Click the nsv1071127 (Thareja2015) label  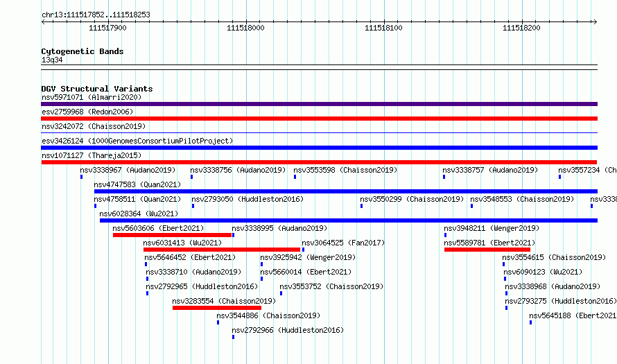[x=92, y=155]
